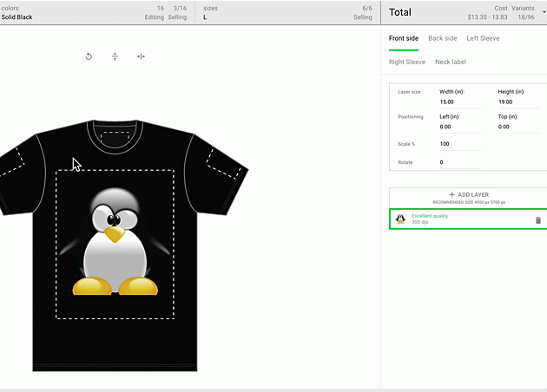Click the Left positioning input field
This screenshot has height=392, width=547.
460,127
